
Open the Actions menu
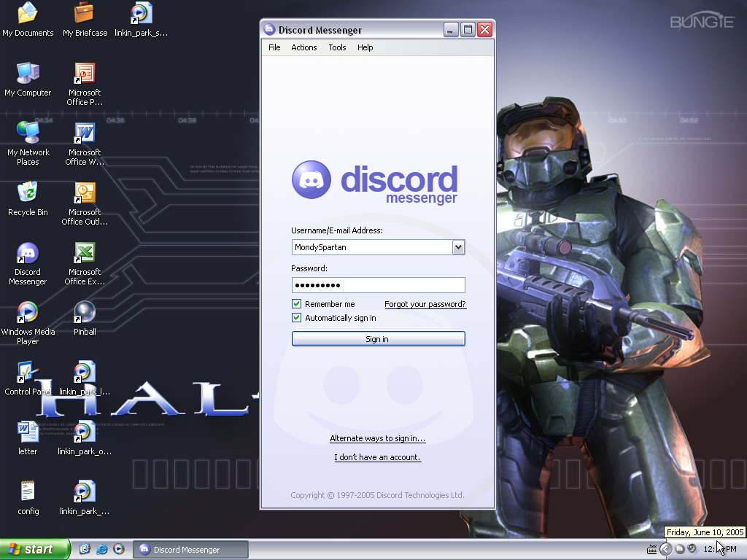(304, 47)
